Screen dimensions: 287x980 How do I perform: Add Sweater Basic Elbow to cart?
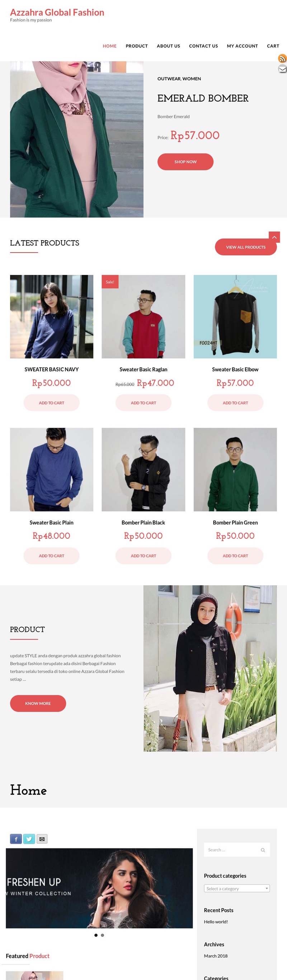coord(235,403)
